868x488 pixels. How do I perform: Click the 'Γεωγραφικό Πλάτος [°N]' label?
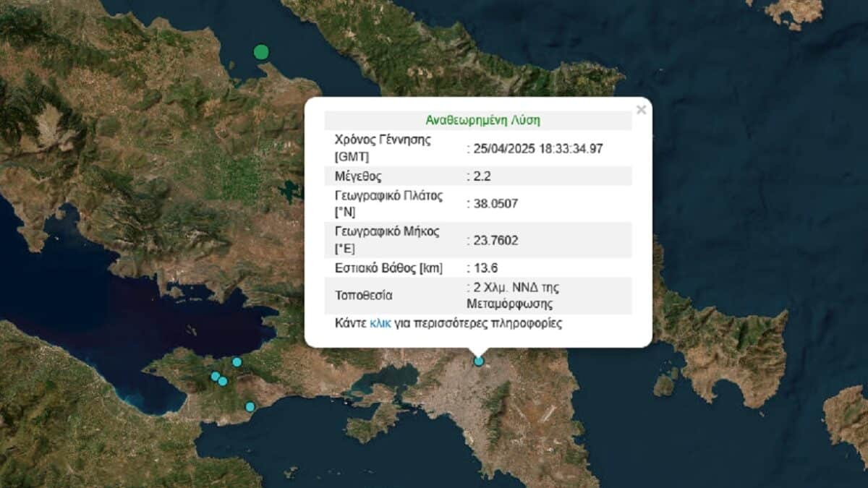tap(388, 204)
